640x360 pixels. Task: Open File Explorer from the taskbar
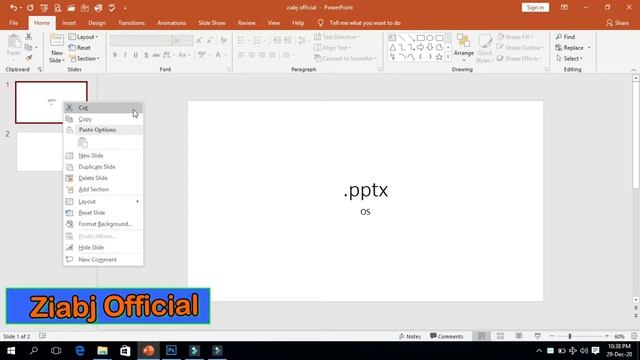click(102, 351)
